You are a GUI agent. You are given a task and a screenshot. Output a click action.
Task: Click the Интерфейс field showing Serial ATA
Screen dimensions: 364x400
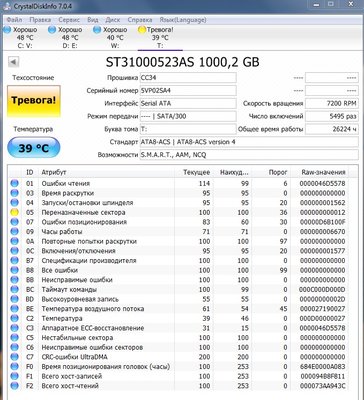coord(188,103)
